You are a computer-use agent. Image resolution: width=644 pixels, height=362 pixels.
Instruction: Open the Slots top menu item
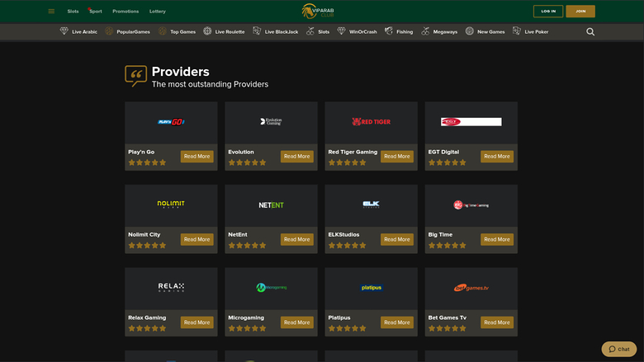(73, 12)
